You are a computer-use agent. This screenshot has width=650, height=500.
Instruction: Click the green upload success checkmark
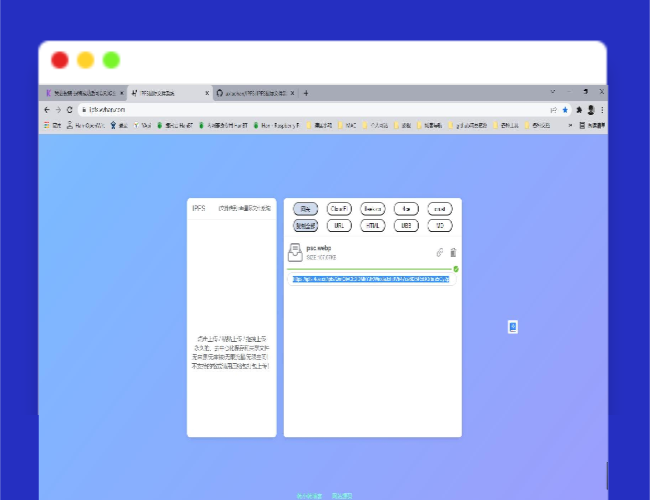[456, 269]
